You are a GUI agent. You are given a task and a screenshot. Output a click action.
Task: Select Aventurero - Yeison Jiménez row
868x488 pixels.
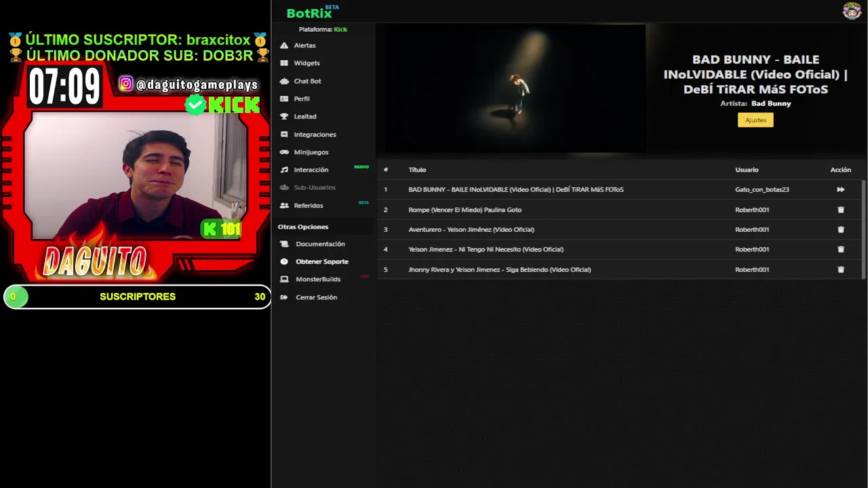pos(471,230)
